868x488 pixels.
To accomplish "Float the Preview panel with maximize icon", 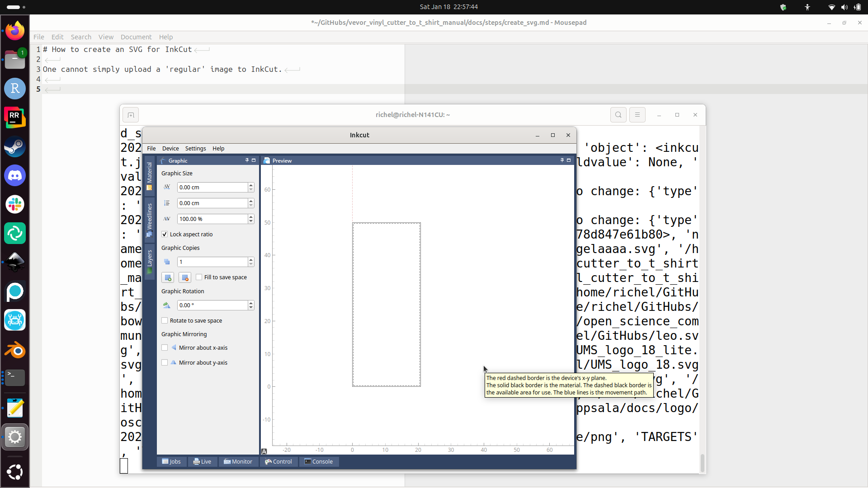I will click(x=569, y=160).
